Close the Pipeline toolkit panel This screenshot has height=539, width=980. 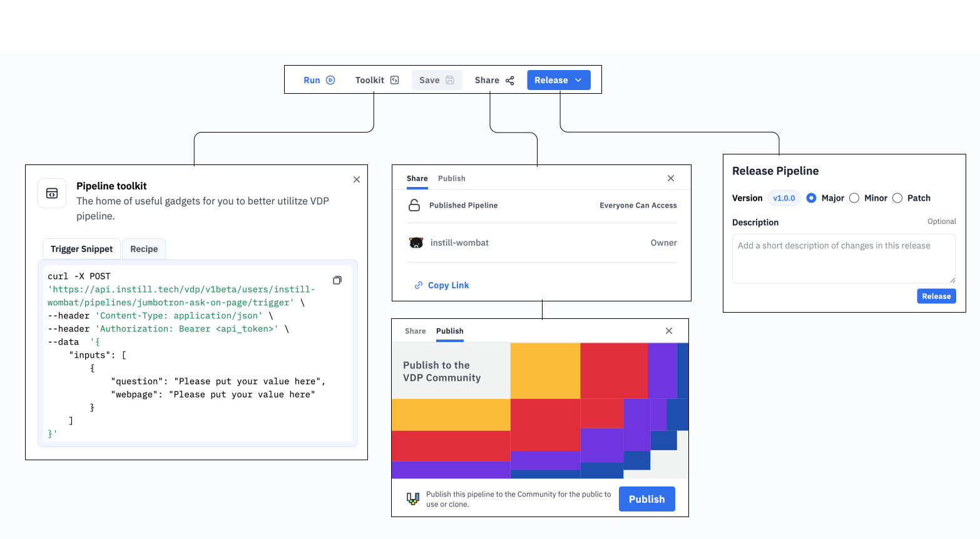coord(357,179)
